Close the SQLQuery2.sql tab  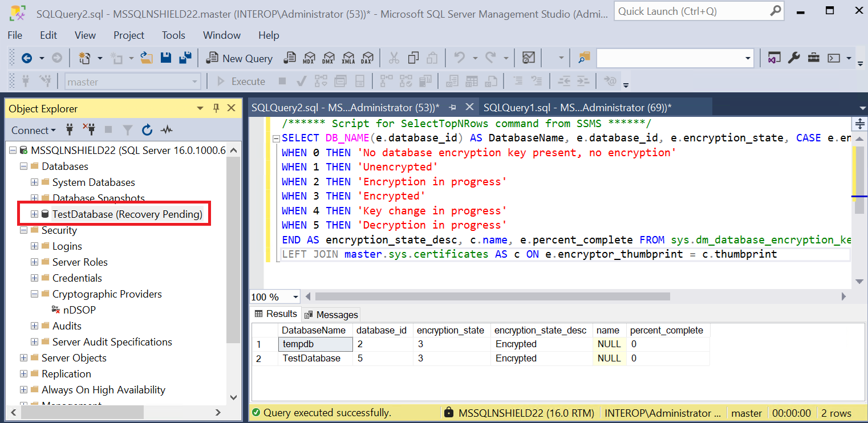tap(469, 107)
